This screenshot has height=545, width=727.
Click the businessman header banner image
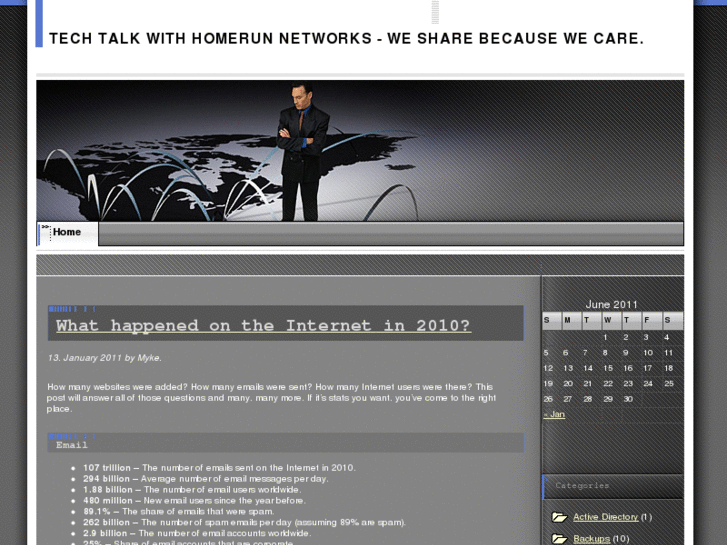pyautogui.click(x=360, y=151)
